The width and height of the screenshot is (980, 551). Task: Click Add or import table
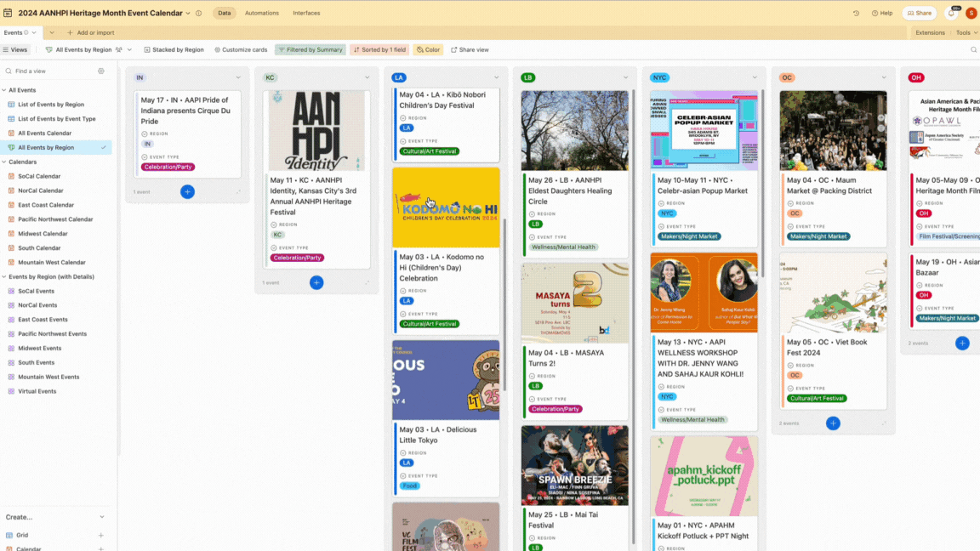[91, 32]
